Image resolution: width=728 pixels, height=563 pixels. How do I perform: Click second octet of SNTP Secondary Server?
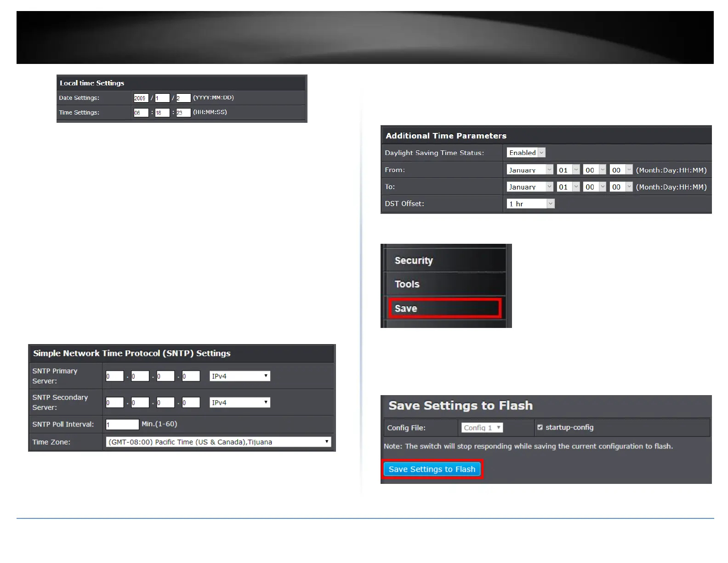pos(140,402)
